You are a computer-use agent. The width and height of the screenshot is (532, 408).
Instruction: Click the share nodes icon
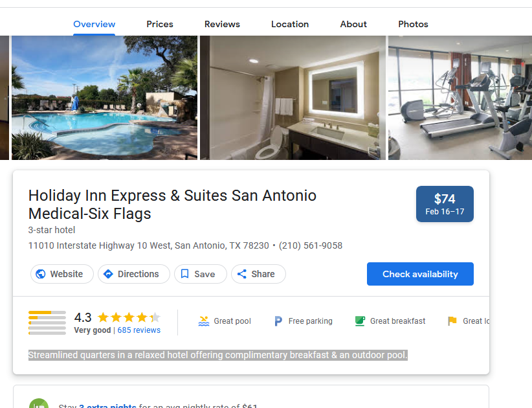pos(241,274)
